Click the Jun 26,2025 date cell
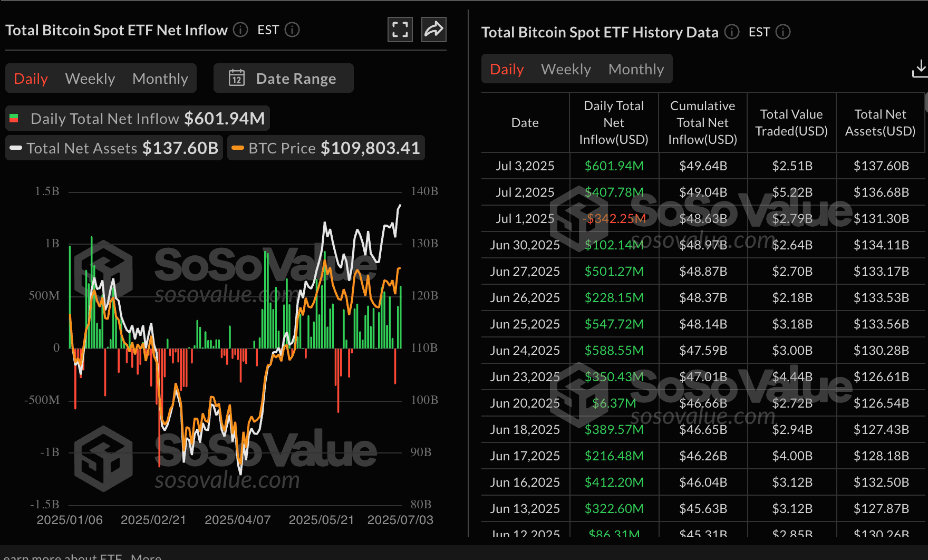 [x=525, y=297]
